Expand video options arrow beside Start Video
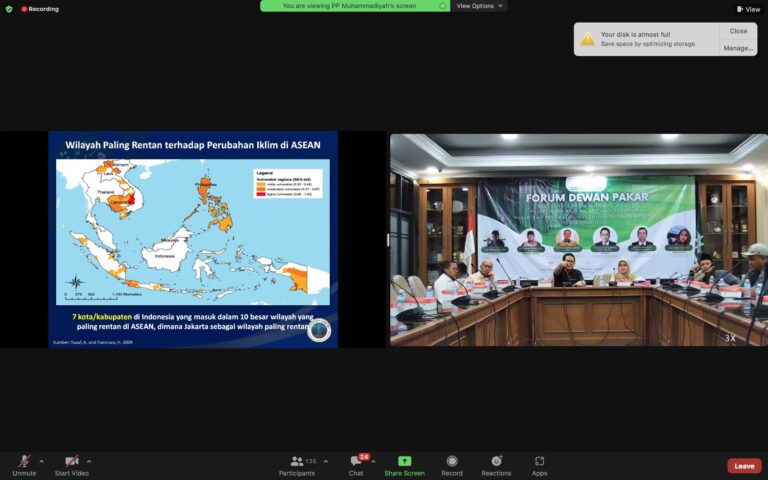 [x=89, y=461]
